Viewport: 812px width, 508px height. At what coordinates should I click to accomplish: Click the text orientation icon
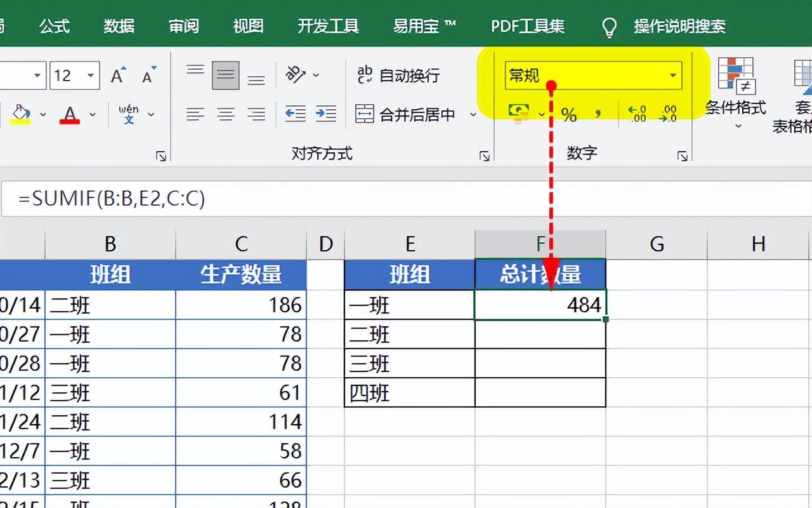(296, 75)
